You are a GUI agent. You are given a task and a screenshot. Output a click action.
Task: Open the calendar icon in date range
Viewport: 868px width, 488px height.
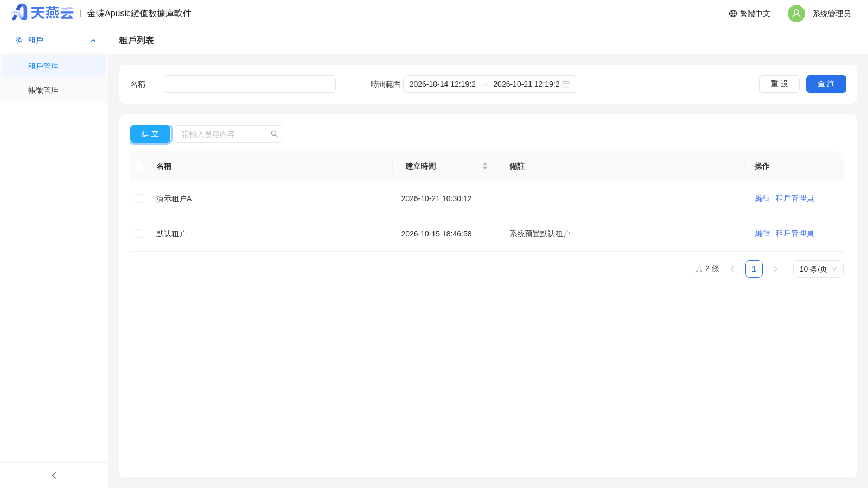pos(566,84)
